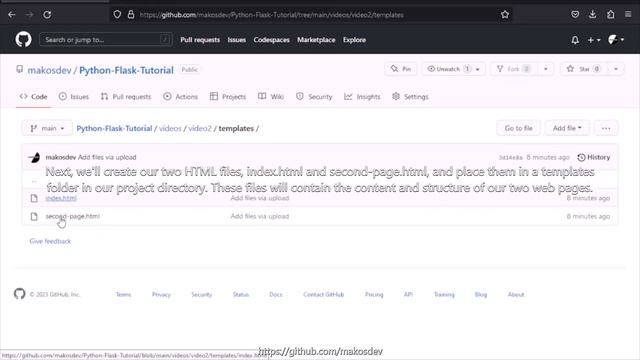Expand the Unwatch dropdown caret
Screen dimensions: 640x360
pos(478,69)
